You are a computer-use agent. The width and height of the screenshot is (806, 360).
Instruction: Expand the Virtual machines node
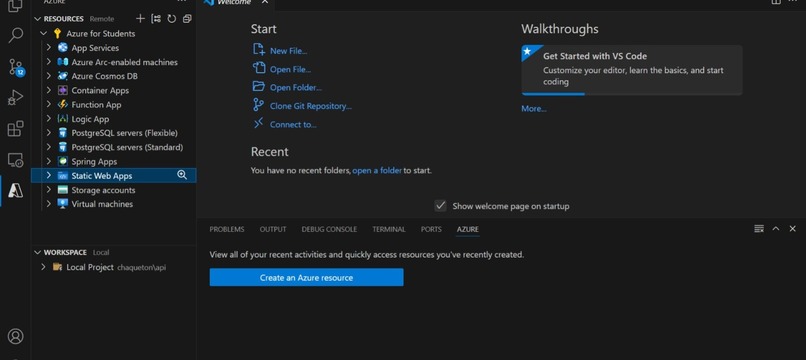coord(49,204)
